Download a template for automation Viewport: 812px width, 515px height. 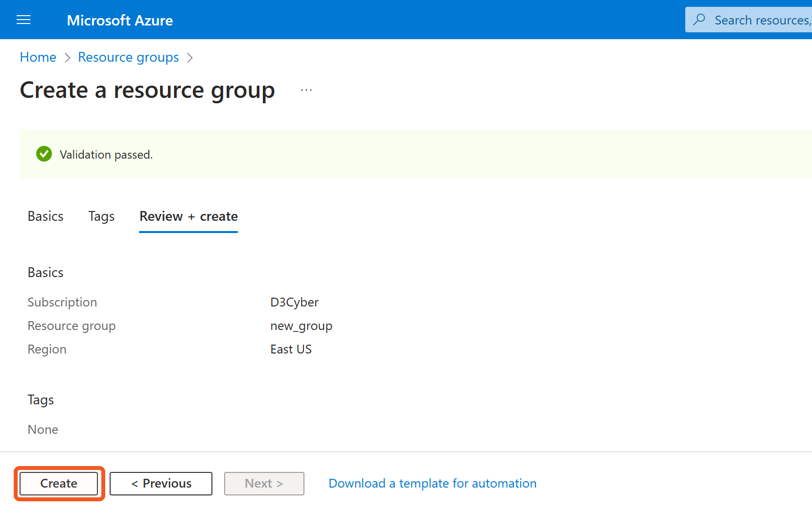pos(432,484)
